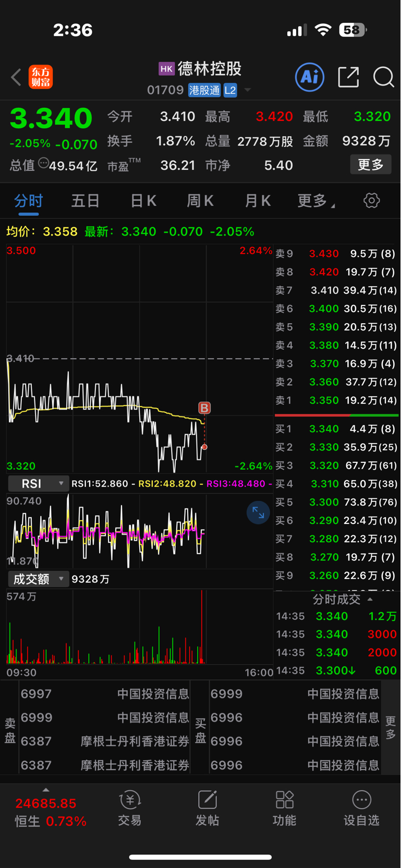Tap the RSI indicator chart
401x868 pixels.
click(x=140, y=530)
